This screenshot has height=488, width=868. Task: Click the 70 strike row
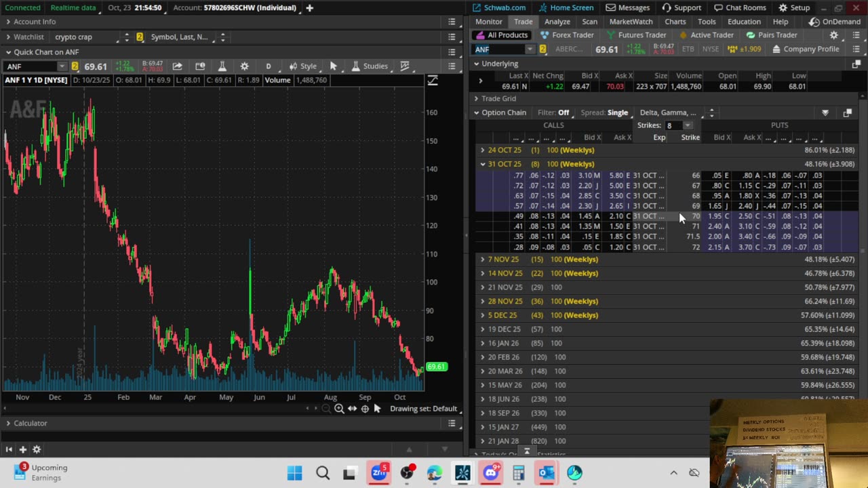668,216
